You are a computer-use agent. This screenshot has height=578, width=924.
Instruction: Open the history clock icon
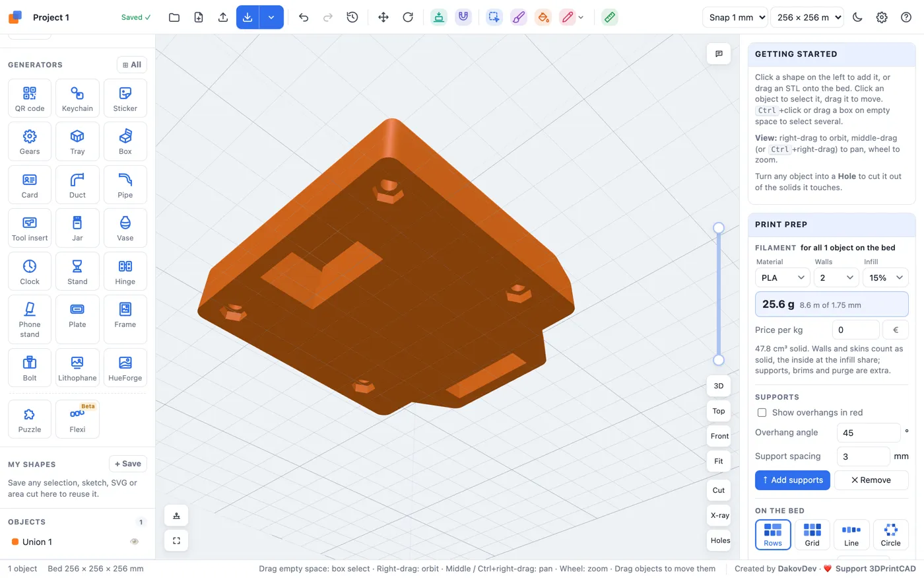352,17
